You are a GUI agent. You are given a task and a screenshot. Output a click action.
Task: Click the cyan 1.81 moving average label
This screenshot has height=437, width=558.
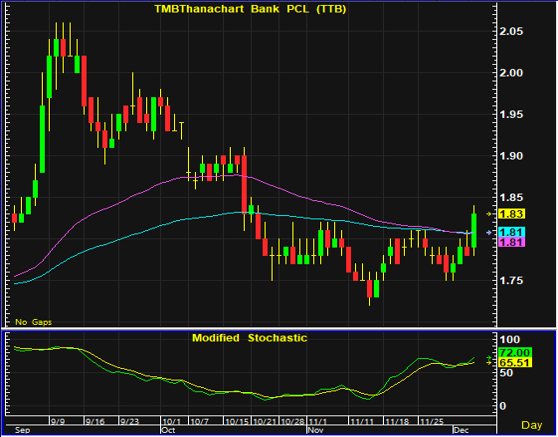(512, 232)
